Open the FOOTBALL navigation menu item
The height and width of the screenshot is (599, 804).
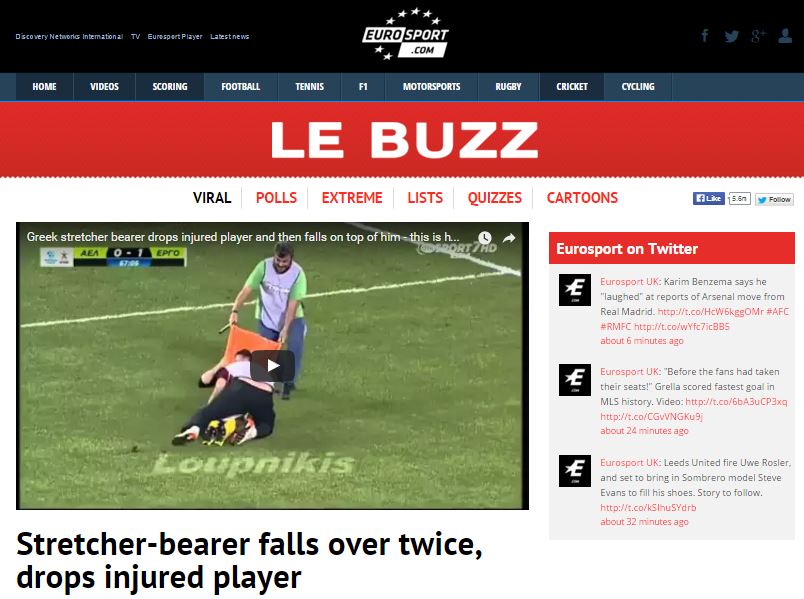pyautogui.click(x=240, y=87)
